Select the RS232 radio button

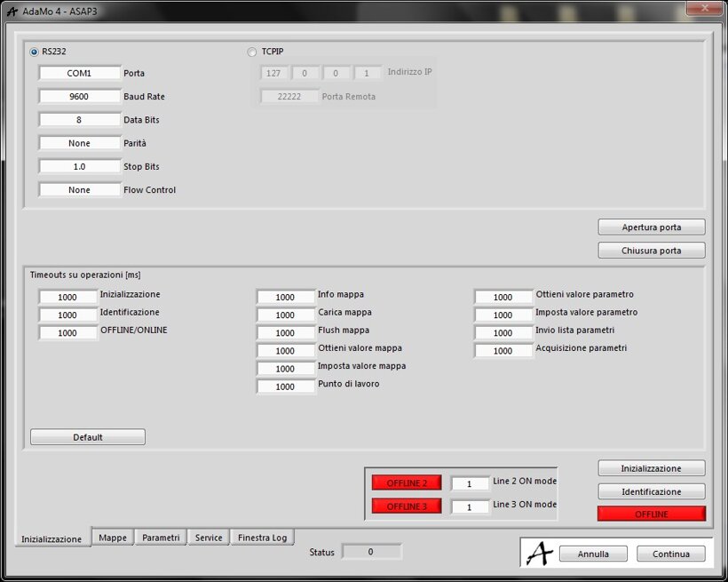click(x=35, y=52)
